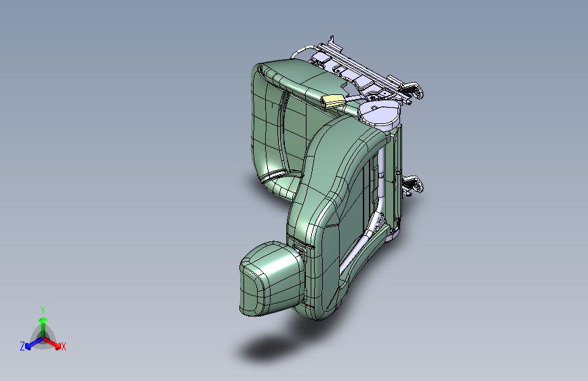Select the headrest of the seat model
Viewport: 588px width, 381px height.
(271, 278)
